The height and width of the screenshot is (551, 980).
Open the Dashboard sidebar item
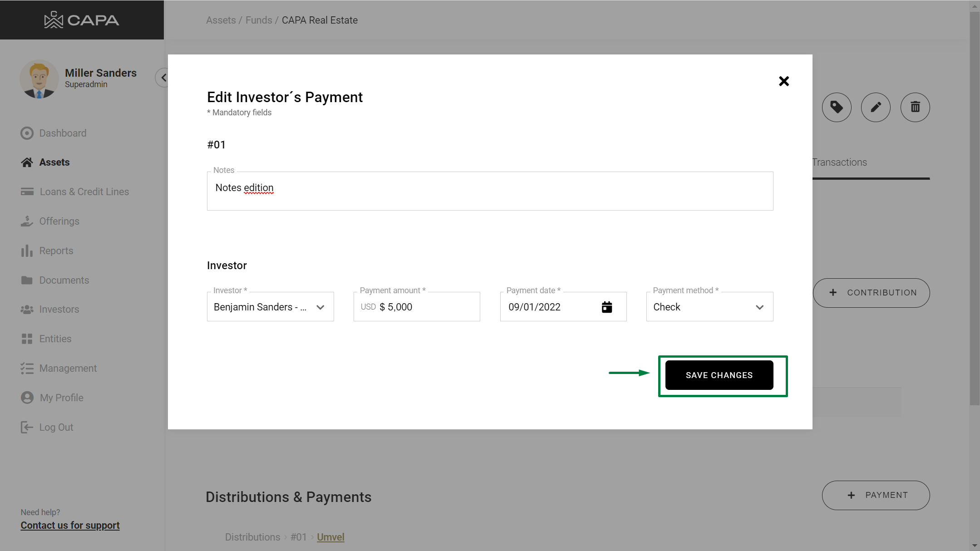(63, 133)
